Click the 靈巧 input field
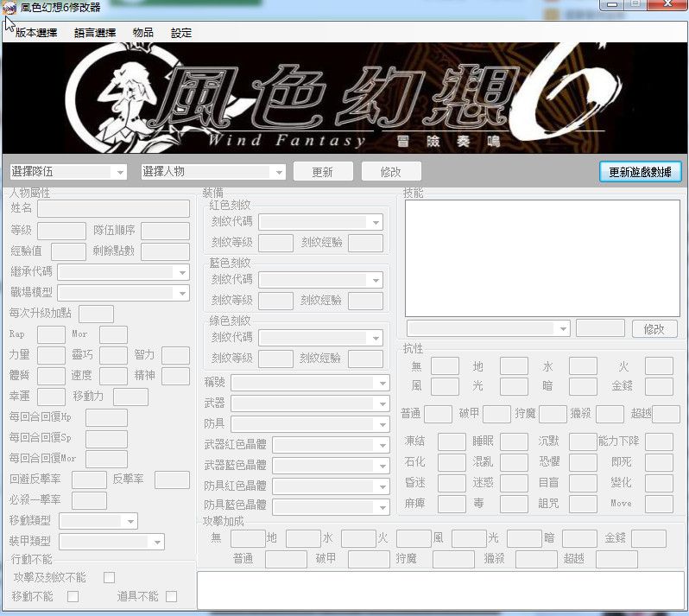The height and width of the screenshot is (616, 689). point(113,355)
